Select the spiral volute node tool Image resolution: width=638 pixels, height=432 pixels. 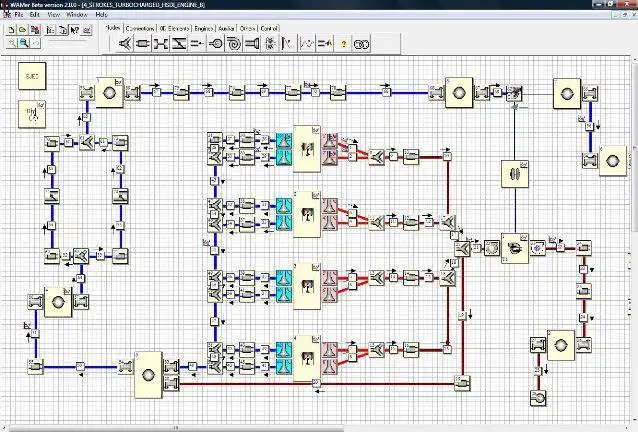[x=234, y=44]
